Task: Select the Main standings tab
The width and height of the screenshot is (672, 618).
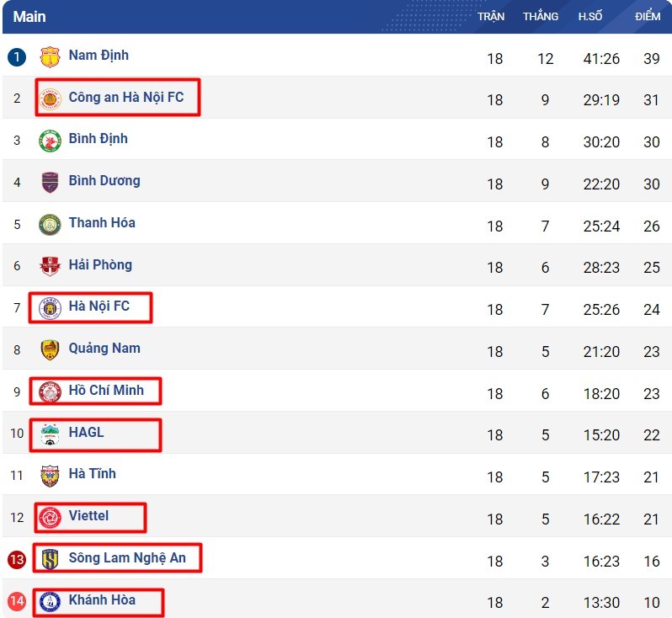Action: [x=29, y=17]
